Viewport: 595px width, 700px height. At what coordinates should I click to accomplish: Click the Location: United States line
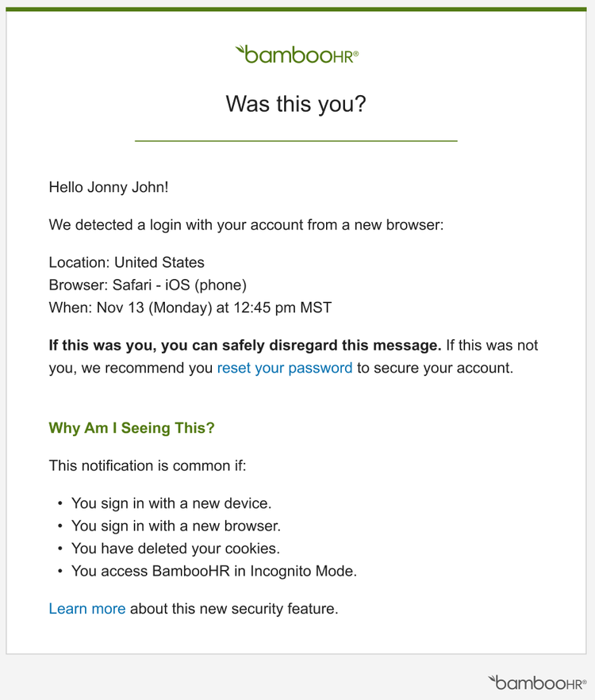coord(126,262)
